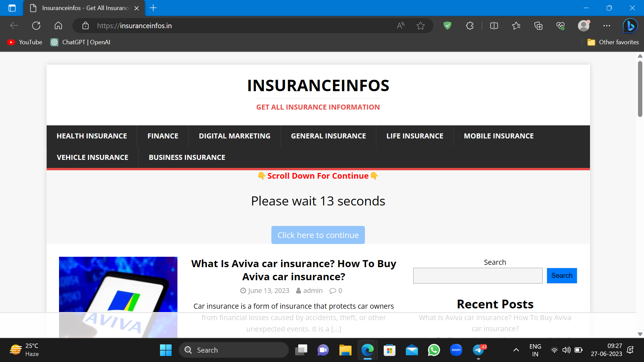
Task: Open Browser essentials heart icon
Action: (x=560, y=25)
